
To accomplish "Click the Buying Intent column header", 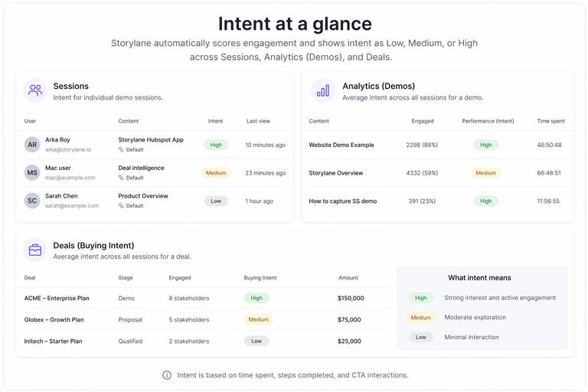I will coord(260,278).
